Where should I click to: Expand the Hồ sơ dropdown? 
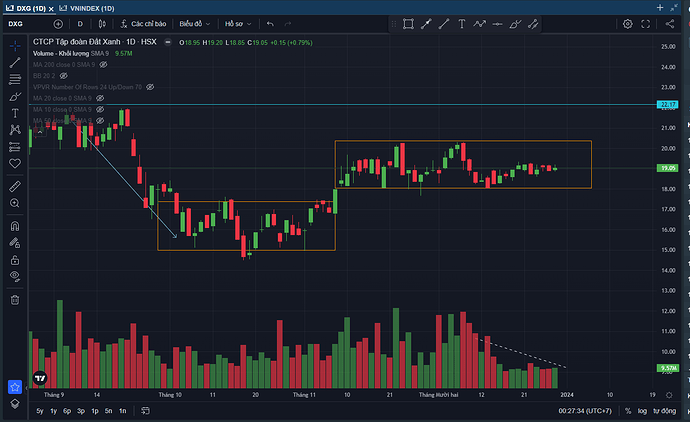pyautogui.click(x=236, y=23)
